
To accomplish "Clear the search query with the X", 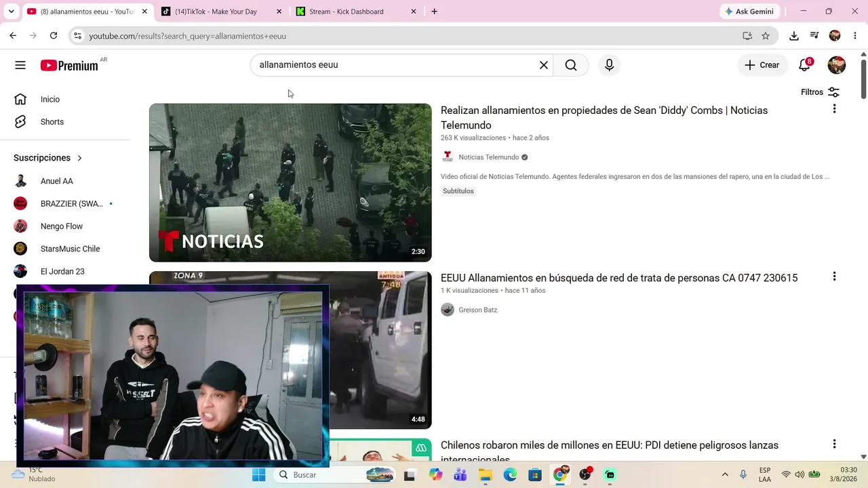I will [543, 65].
